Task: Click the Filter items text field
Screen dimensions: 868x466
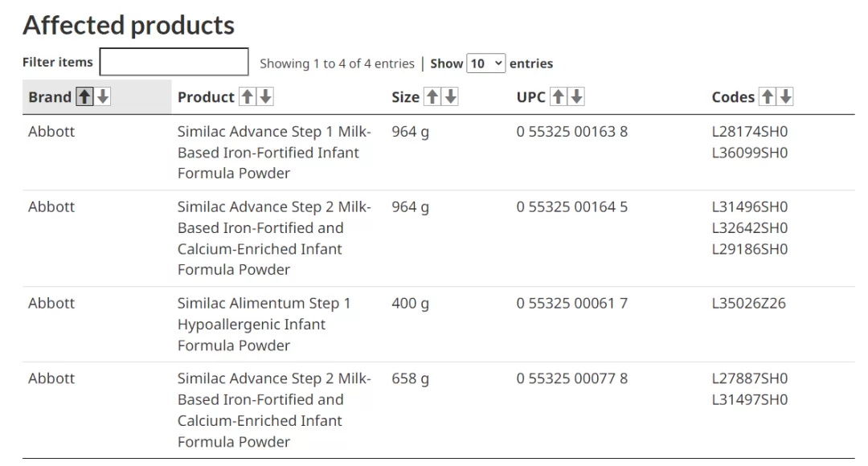Action: 174,61
